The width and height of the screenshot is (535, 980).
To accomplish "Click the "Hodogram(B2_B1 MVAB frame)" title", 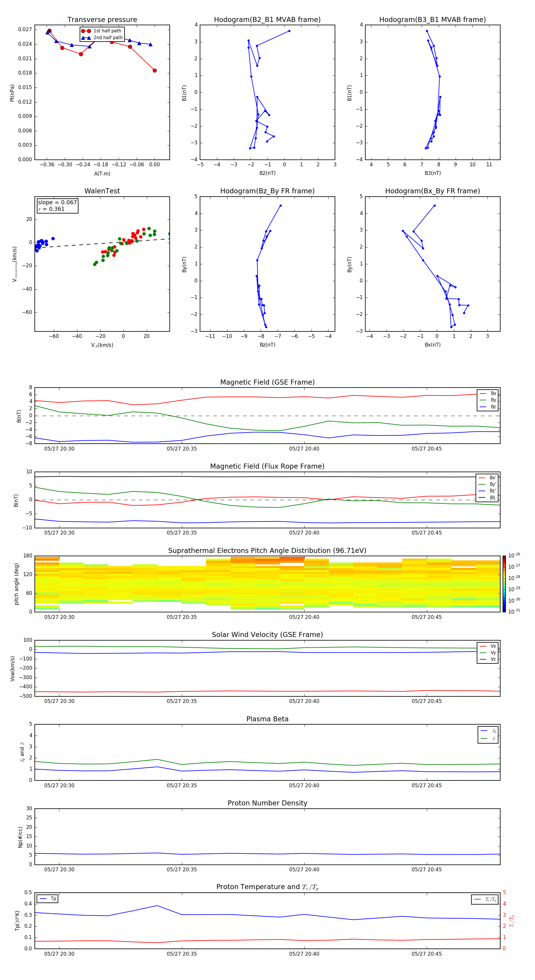I will pos(267,20).
